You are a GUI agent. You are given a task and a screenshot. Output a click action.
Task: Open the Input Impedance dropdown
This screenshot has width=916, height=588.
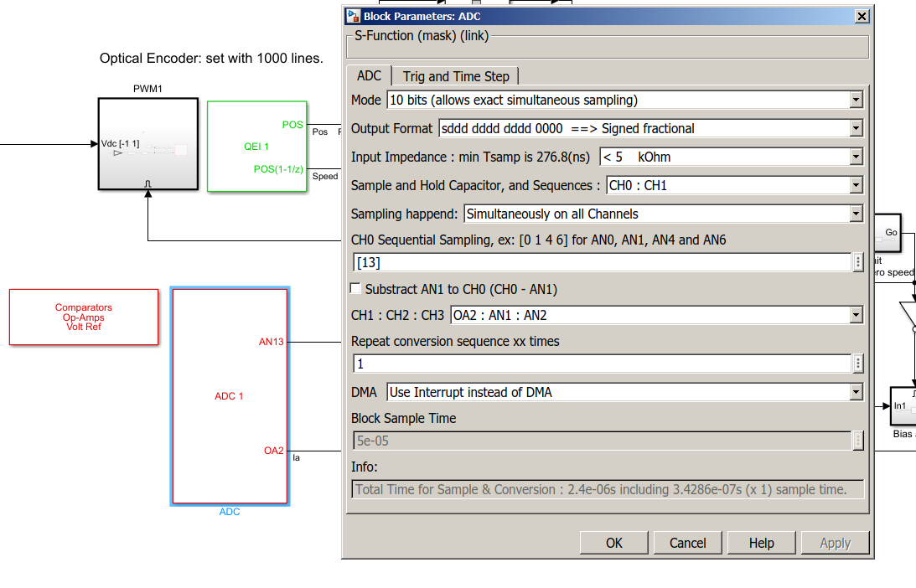(856, 157)
